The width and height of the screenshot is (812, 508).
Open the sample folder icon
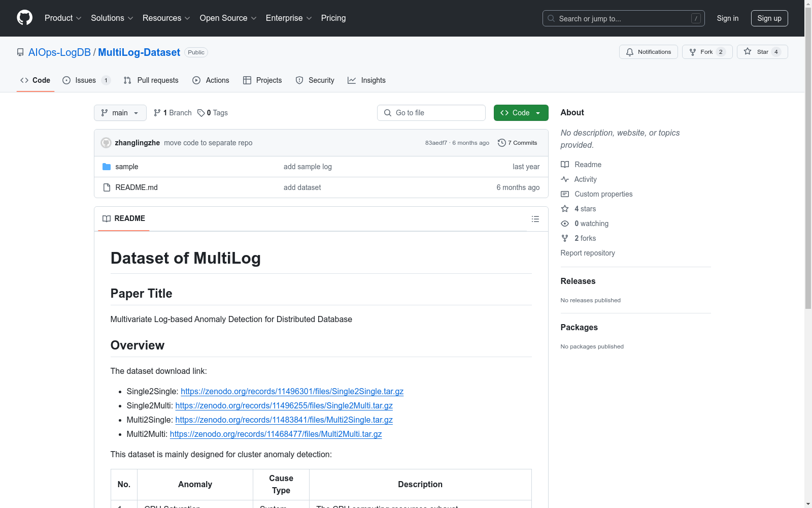tap(107, 166)
